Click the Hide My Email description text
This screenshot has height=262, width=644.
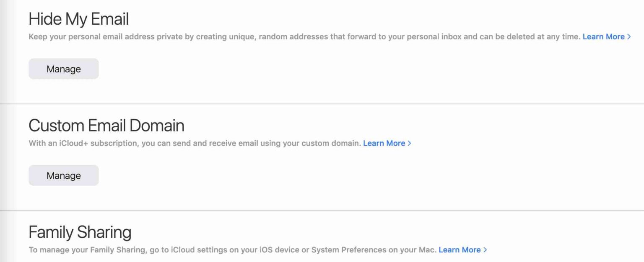(293, 36)
